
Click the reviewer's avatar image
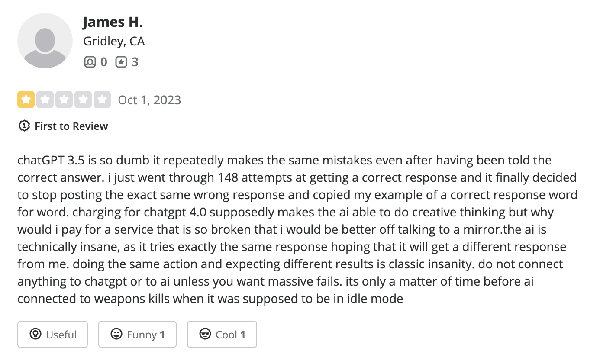[x=45, y=41]
